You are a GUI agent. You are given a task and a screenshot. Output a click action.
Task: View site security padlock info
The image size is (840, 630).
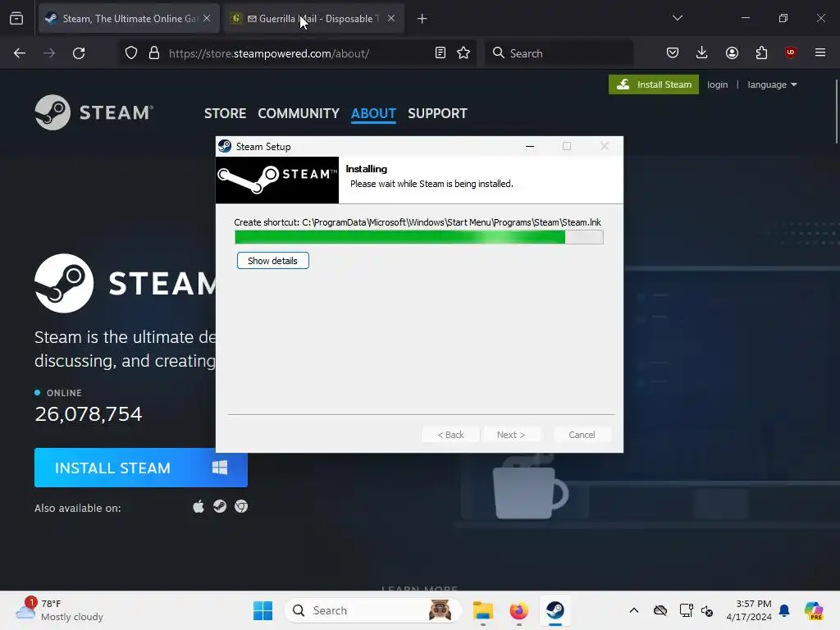click(x=154, y=53)
